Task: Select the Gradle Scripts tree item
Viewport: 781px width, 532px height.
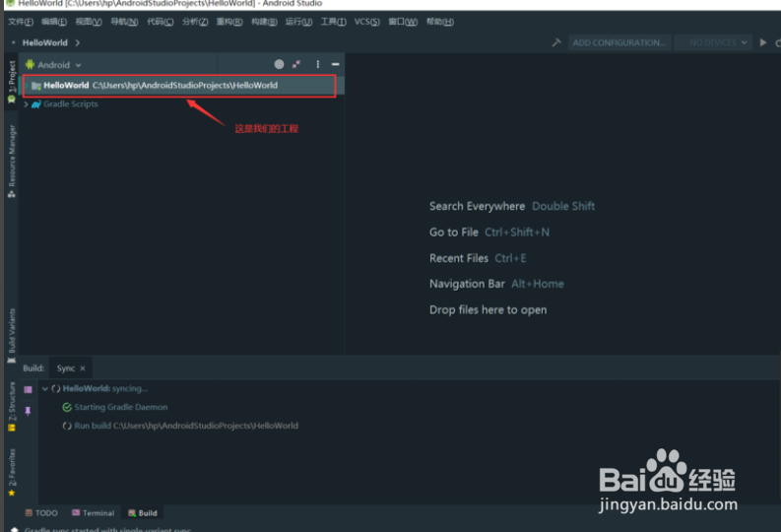Action: click(70, 104)
